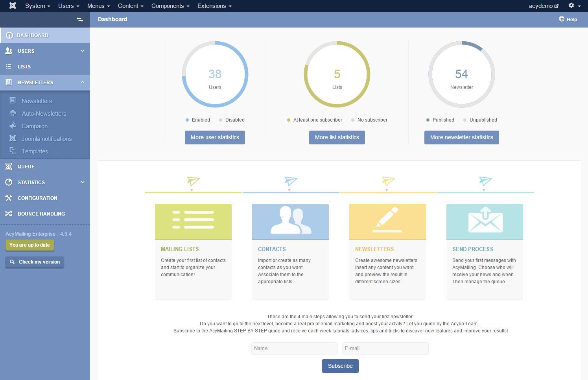Click the 54 Newsletter donut chart
This screenshot has width=588, height=380.
click(462, 74)
